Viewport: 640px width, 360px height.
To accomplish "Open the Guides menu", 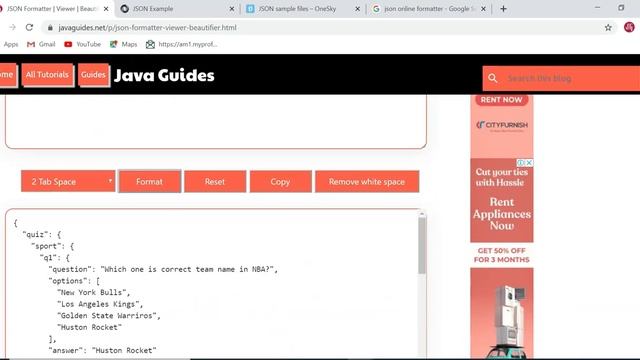I will pos(93,75).
